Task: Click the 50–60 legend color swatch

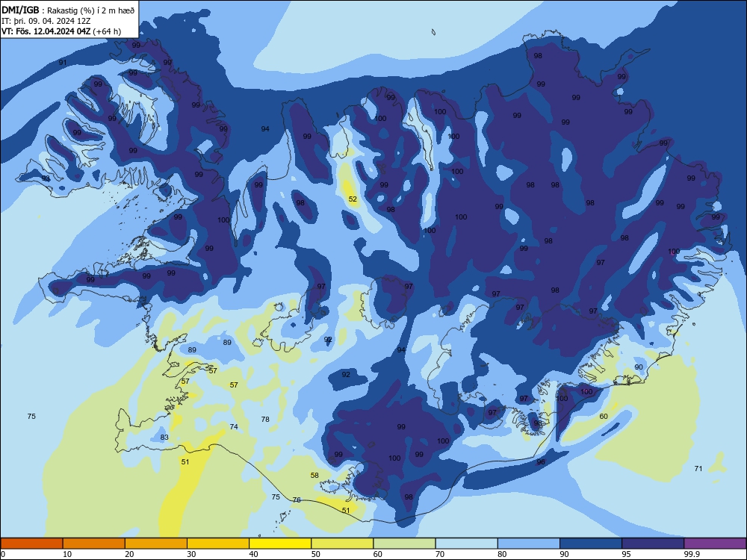Action: (x=343, y=544)
